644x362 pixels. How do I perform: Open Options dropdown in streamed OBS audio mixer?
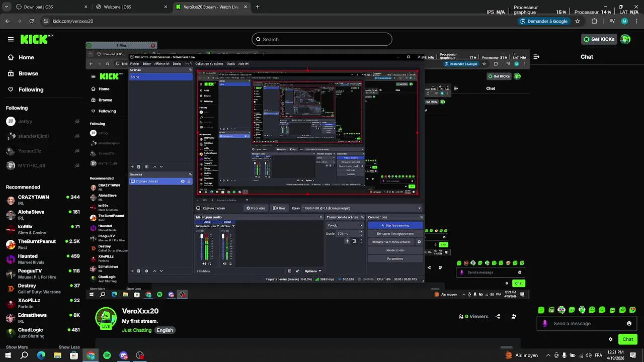(313, 271)
